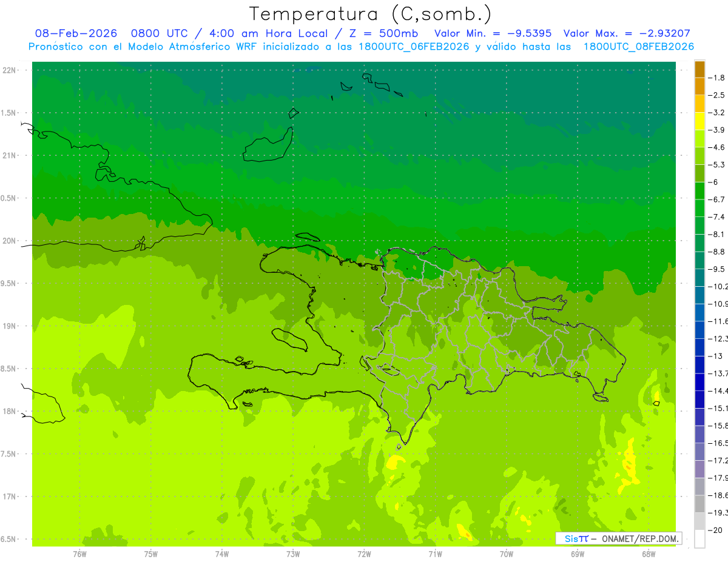This screenshot has height=562, width=728.
Task: Click the yellow legend band between -3.2 and -3.9
Action: point(699,121)
